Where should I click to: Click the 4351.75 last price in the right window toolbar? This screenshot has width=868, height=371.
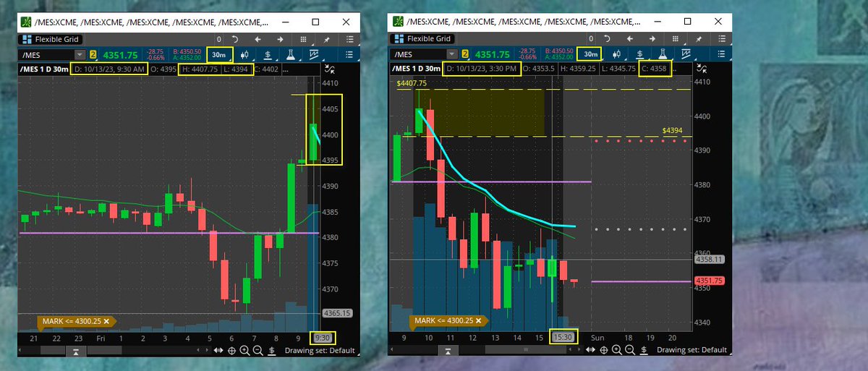tap(492, 54)
